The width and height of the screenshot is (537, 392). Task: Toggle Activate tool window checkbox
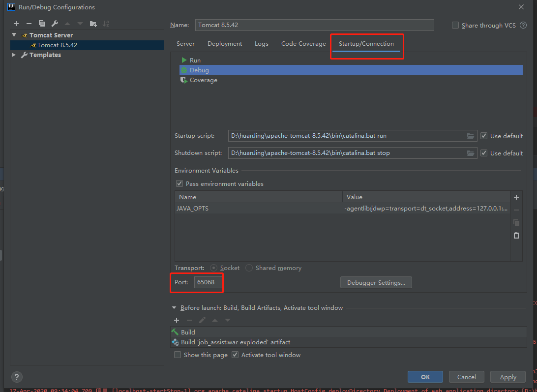click(x=235, y=355)
